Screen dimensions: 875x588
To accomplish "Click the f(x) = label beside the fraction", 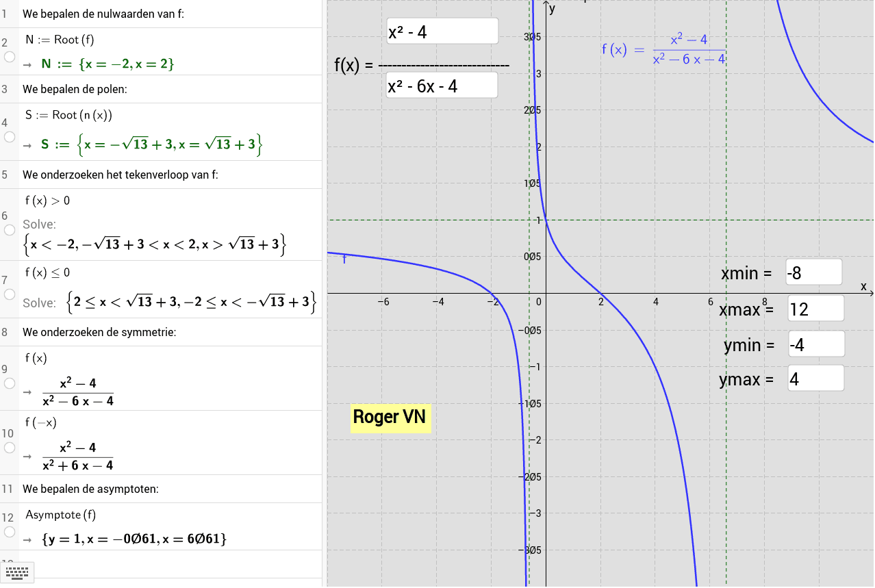I will click(353, 65).
